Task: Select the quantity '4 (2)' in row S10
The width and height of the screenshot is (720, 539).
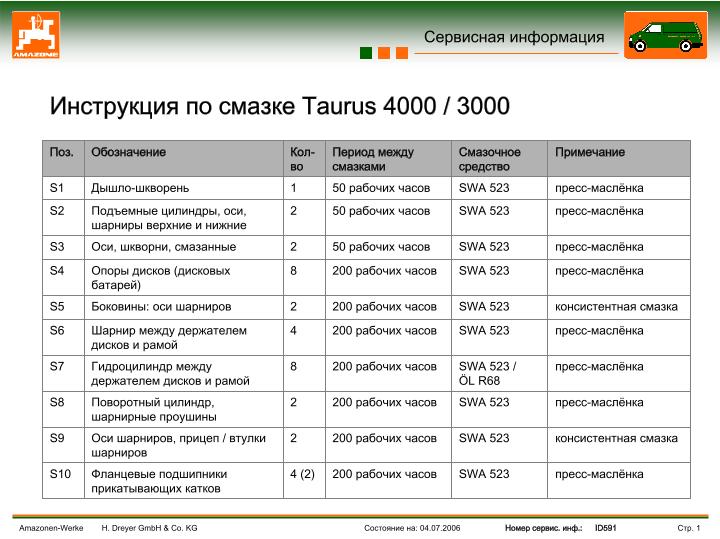Action: 302,473
